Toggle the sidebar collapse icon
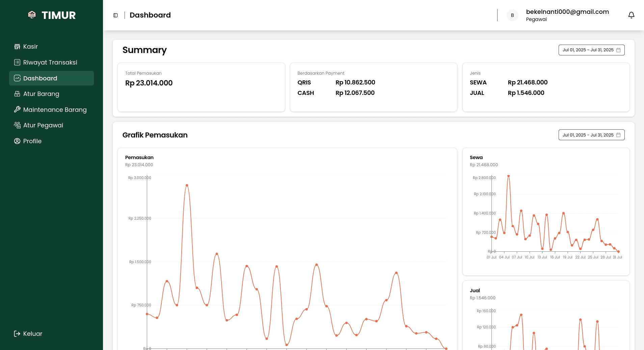 115,15
